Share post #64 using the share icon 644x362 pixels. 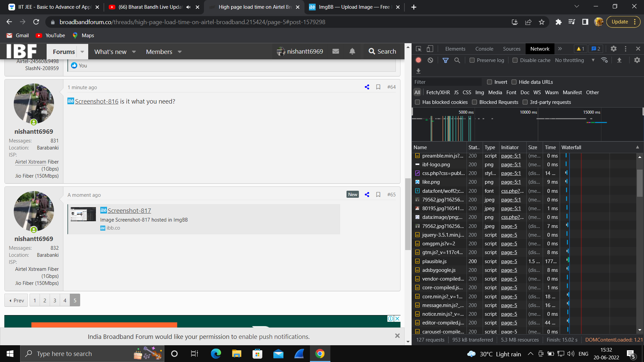click(x=367, y=87)
